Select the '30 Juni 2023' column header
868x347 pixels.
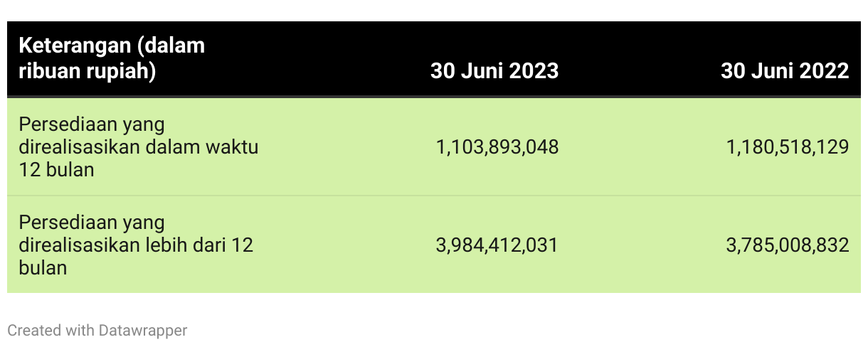494,71
